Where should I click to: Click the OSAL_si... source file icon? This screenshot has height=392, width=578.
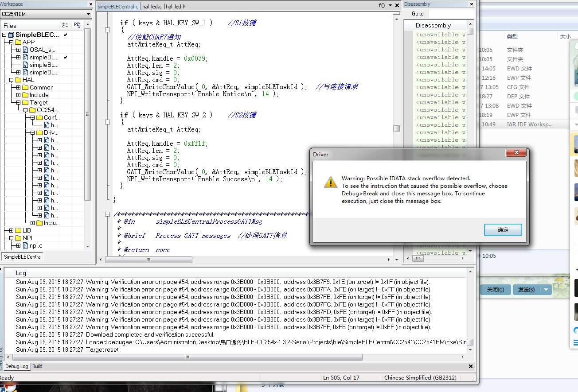[x=25, y=50]
